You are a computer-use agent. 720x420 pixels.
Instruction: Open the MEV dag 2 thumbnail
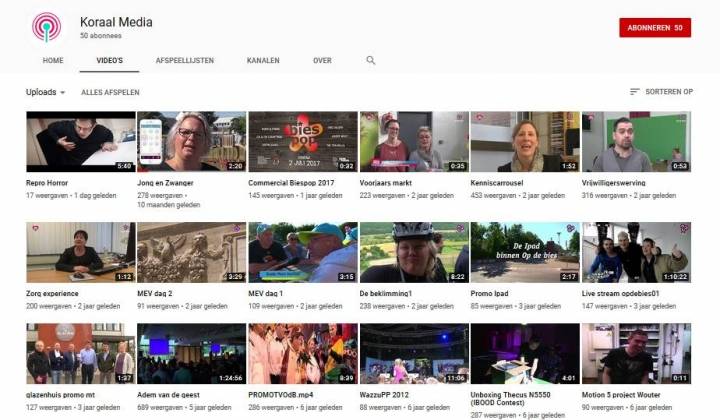191,252
